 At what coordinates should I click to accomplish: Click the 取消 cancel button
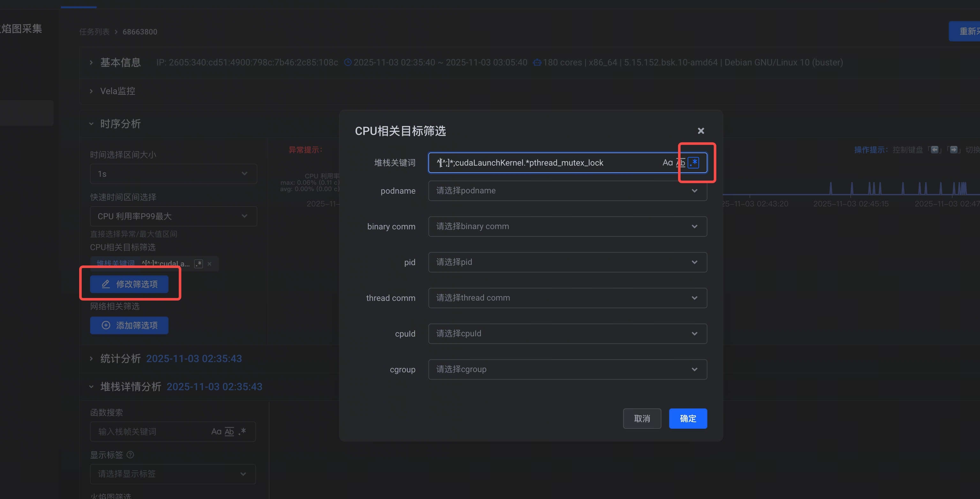click(x=642, y=418)
